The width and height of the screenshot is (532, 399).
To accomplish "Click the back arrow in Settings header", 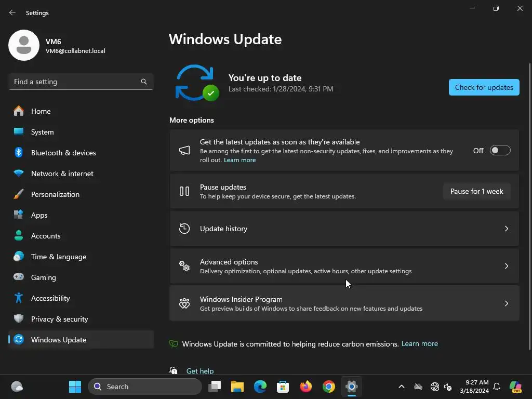I will (12, 12).
